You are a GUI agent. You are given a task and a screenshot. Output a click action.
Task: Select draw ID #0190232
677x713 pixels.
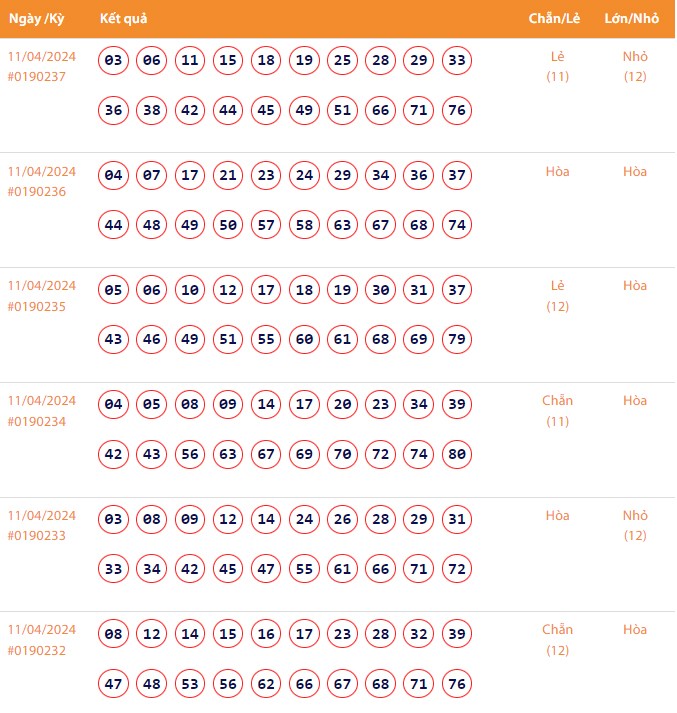coord(36,651)
